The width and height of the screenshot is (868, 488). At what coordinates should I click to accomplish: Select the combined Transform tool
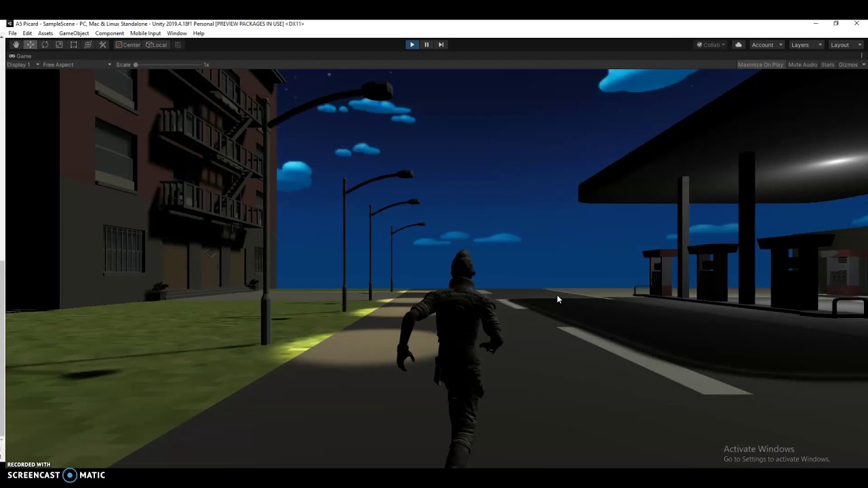(x=87, y=45)
